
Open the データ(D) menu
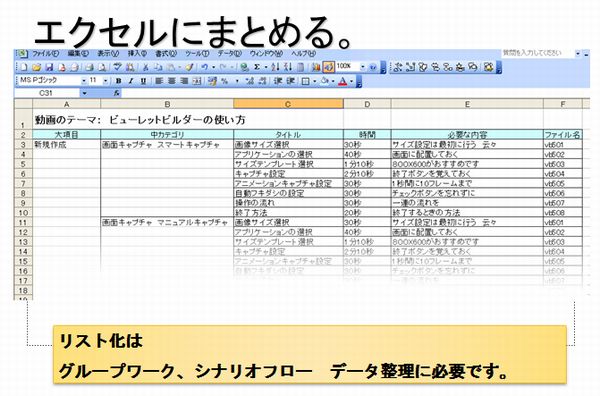230,54
